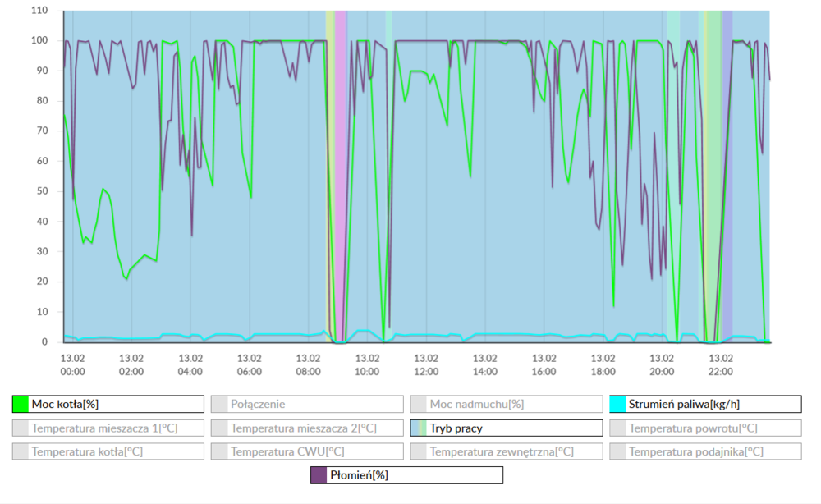
Task: Hide the Strumień paliwa[kg/h] series
Action: (x=705, y=404)
